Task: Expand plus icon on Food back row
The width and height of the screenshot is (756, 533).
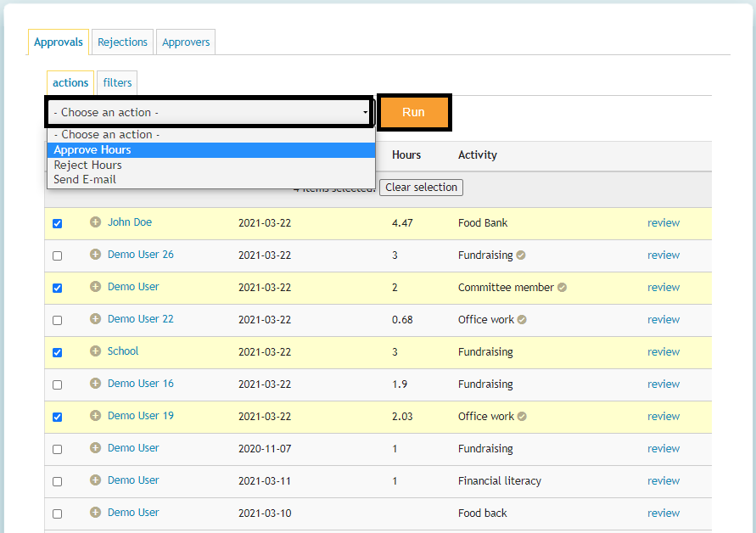Action: (x=96, y=513)
